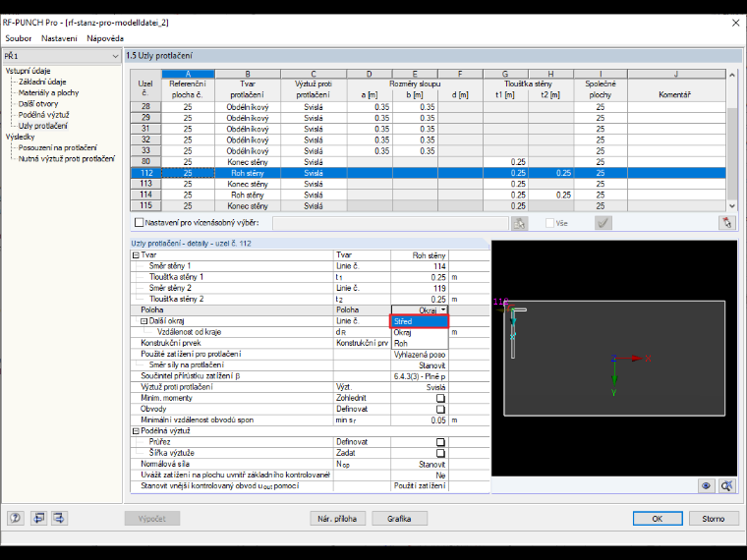Open Posouzení na protlačení results
Image resolution: width=747 pixels, height=560 pixels.
(x=57, y=147)
